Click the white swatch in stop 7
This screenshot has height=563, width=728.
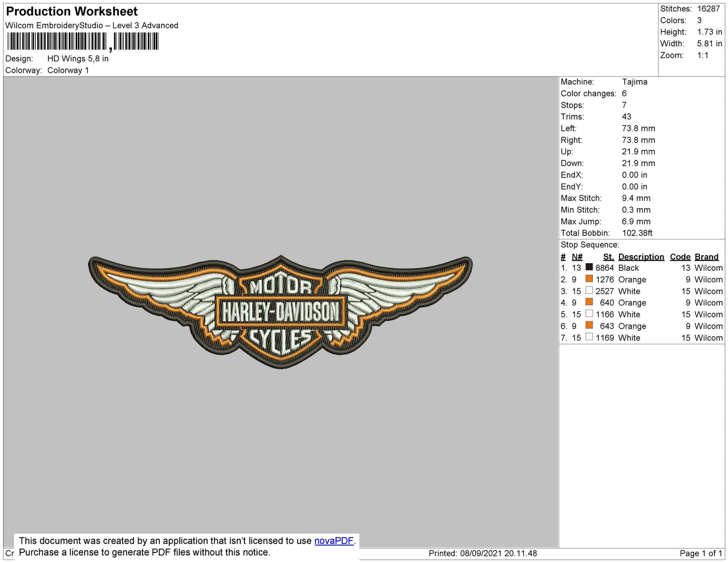tap(589, 337)
